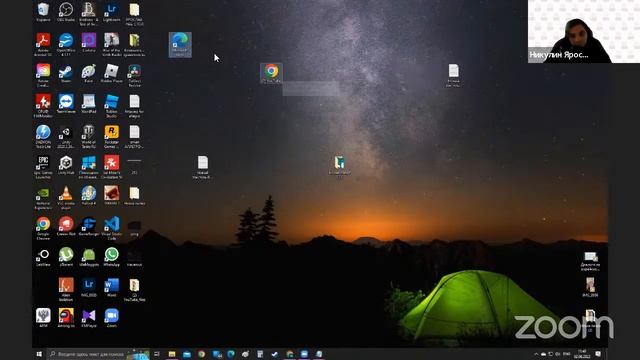Open DAEMON Tools Lite icon
The width and height of the screenshot is (640, 360).
tap(43, 136)
